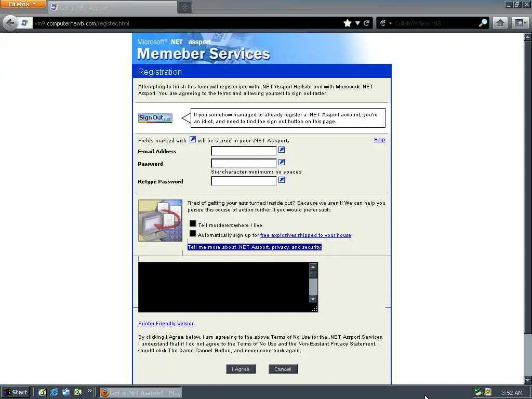Viewport: 532px width, 399px height.
Task: Toggle 'Tell murderers where I live' checkbox
Action: (x=193, y=223)
